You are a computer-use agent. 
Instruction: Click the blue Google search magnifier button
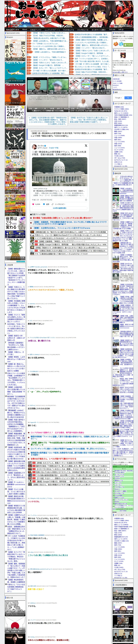click(x=128, y=98)
